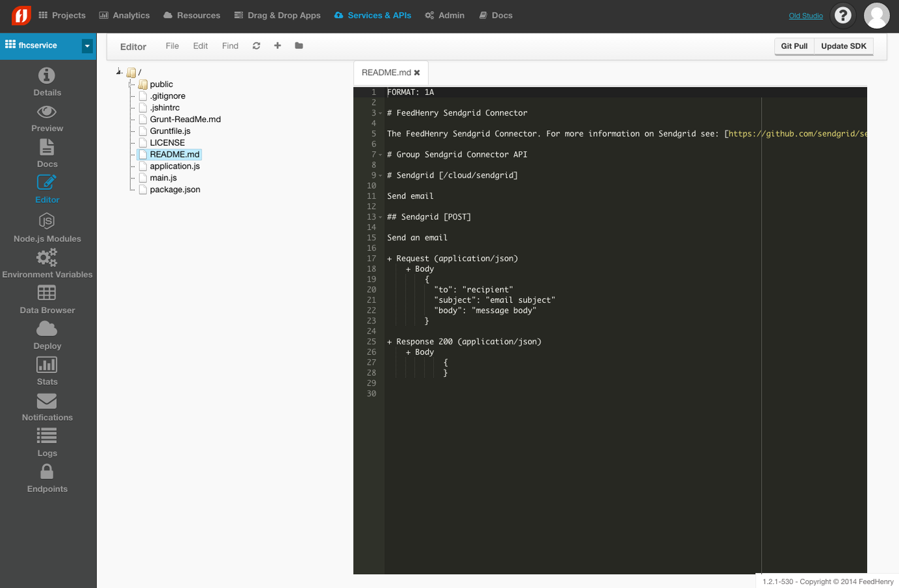Open the Data Browser section
The height and width of the screenshot is (588, 899).
pyautogui.click(x=47, y=300)
